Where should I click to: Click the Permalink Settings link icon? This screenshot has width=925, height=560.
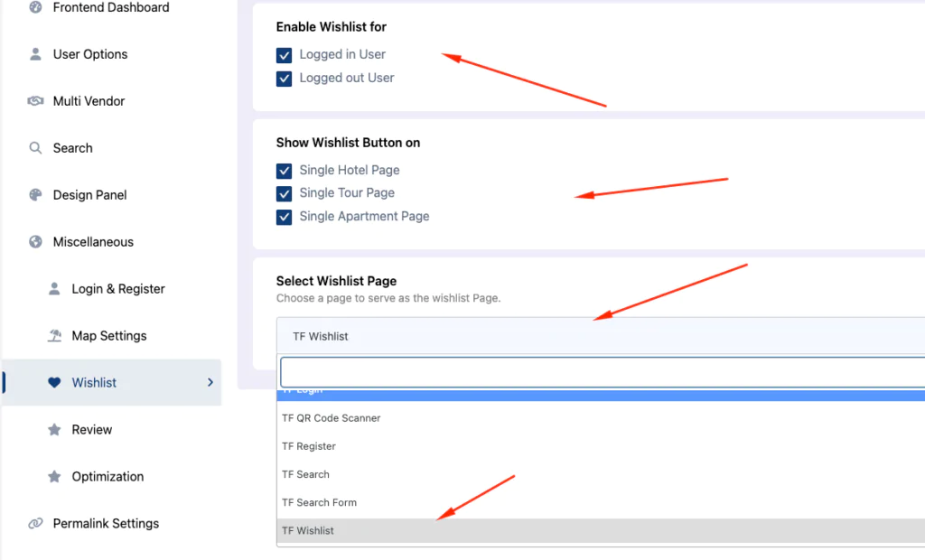point(35,523)
